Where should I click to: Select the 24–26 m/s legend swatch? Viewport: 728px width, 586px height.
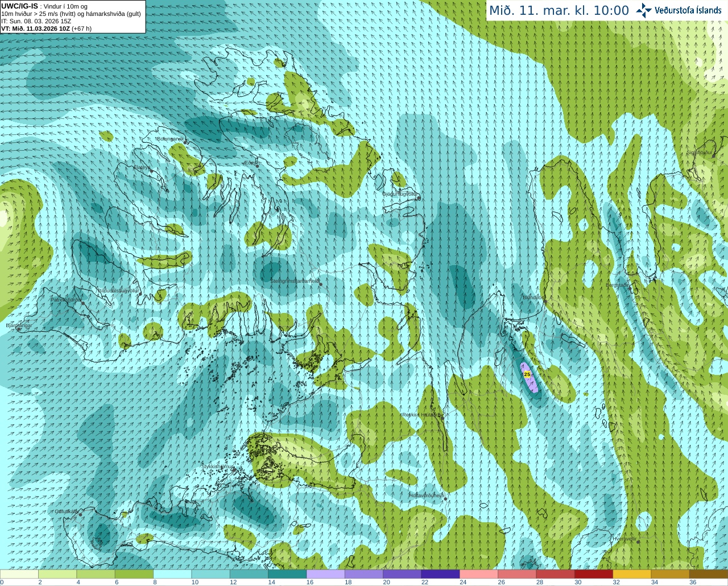tap(479, 574)
